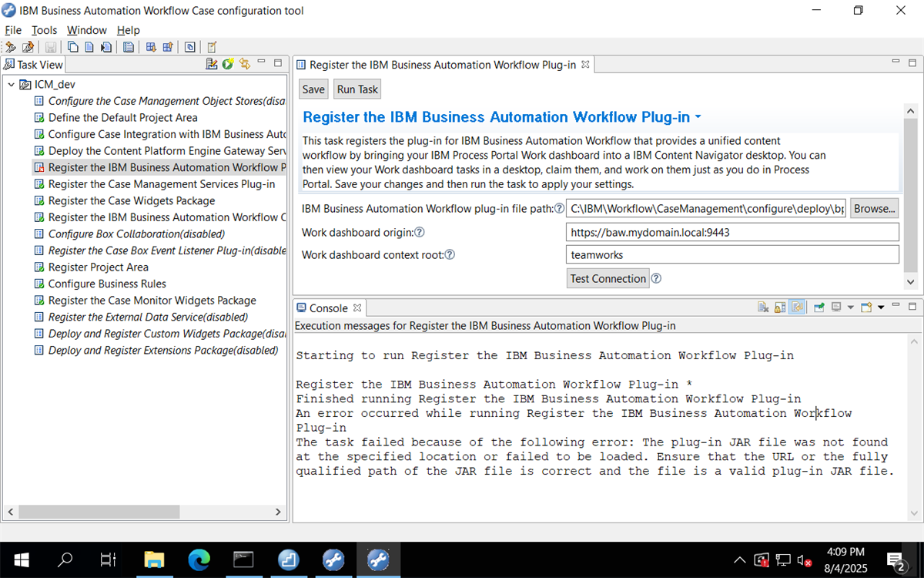Open the Command Prompt taskbar icon
The image size is (924, 578).
tap(243, 560)
